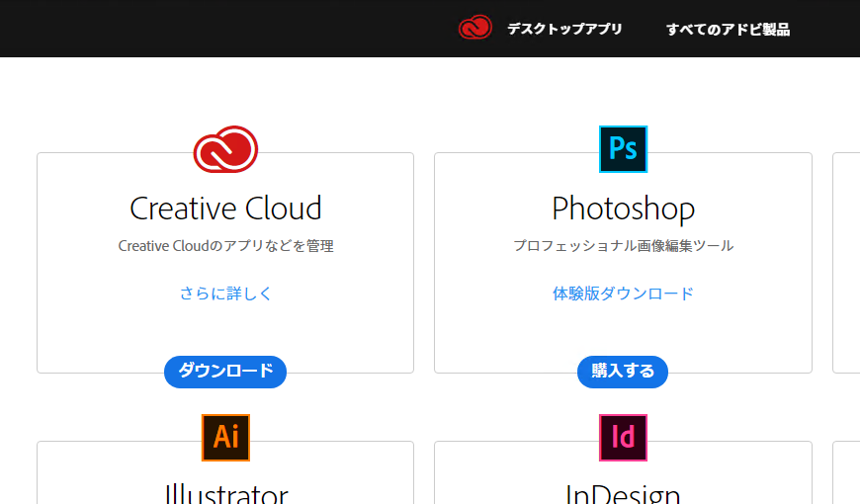Click the Creative Cloud card icon
The image size is (860, 504).
225,149
